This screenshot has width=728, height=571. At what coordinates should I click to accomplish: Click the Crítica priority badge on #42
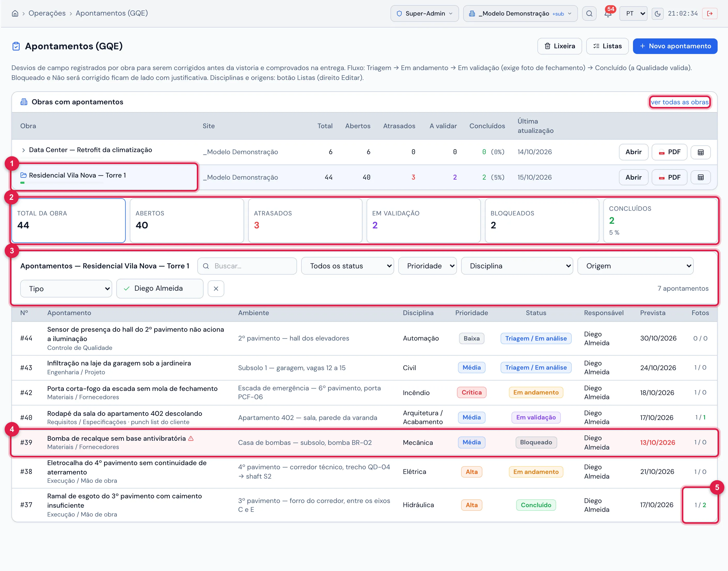471,392
